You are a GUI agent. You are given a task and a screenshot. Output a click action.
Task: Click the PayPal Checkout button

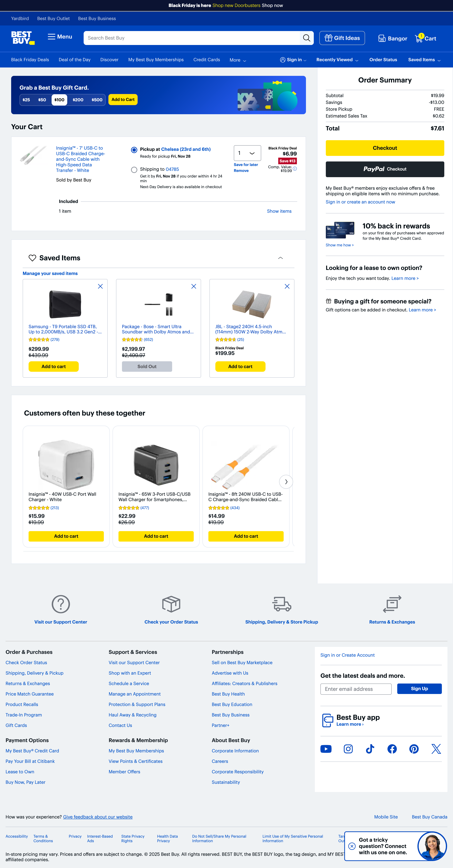click(x=385, y=169)
